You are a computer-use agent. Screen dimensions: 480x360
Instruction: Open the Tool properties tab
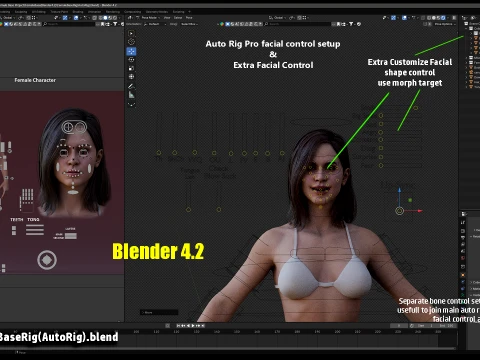coord(463,223)
